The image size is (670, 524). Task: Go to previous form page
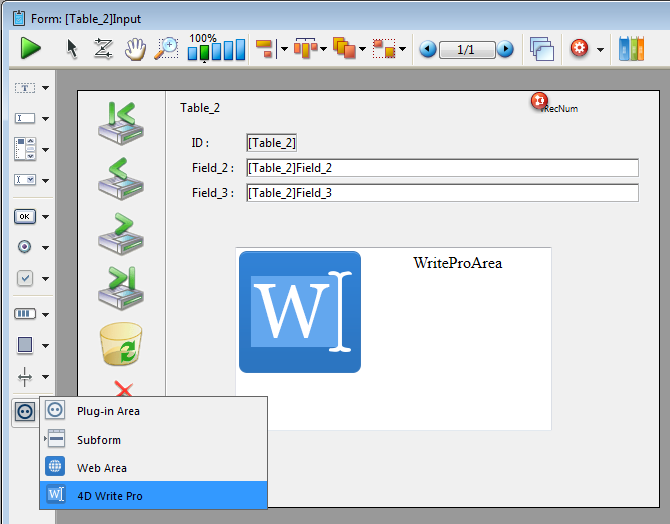tap(428, 49)
